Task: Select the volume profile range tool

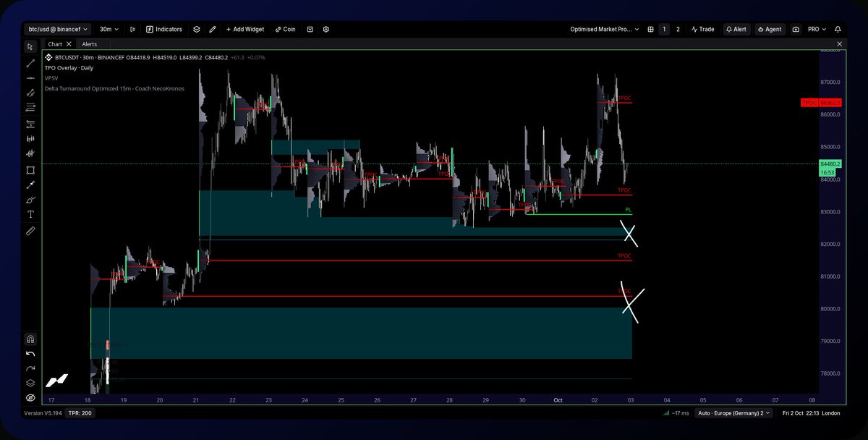Action: click(30, 138)
